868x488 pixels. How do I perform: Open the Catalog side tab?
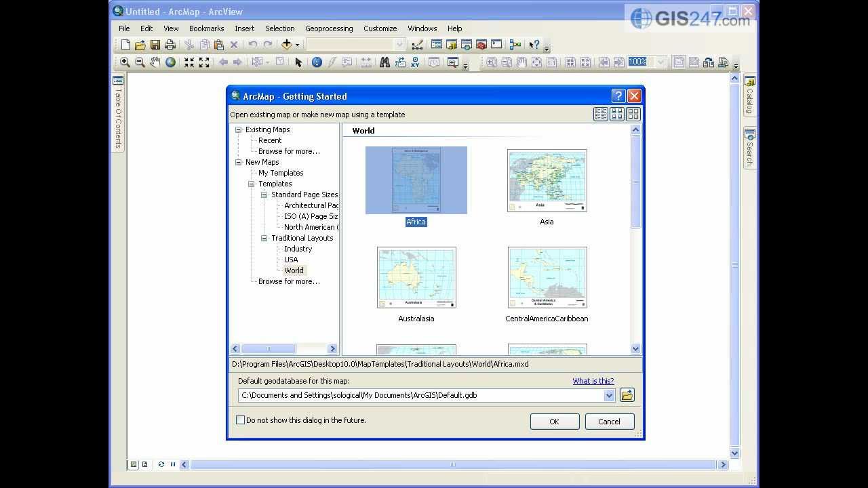750,94
